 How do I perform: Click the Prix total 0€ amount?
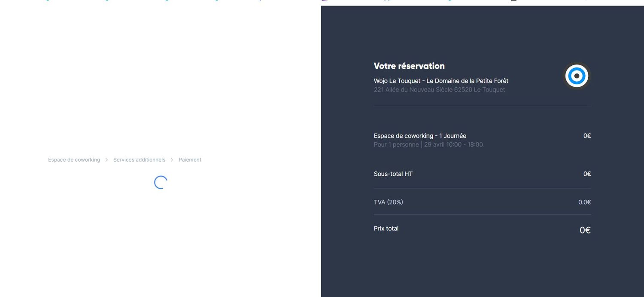[585, 230]
